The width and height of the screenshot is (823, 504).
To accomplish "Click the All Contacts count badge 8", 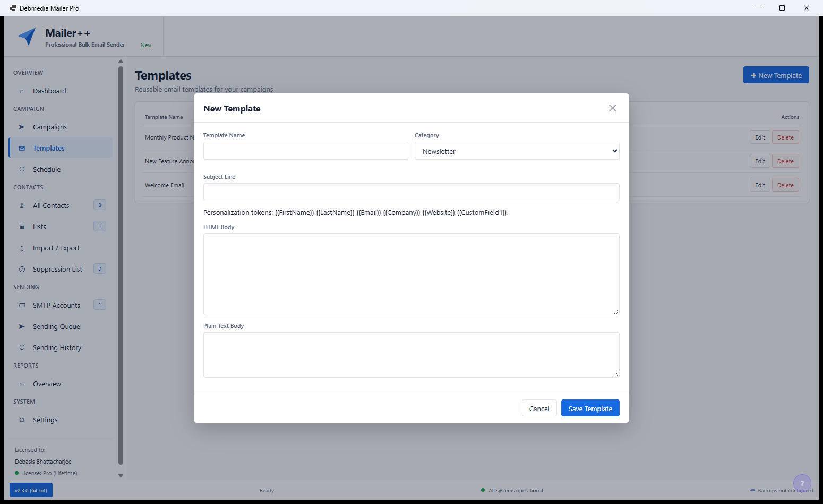I will coord(100,205).
